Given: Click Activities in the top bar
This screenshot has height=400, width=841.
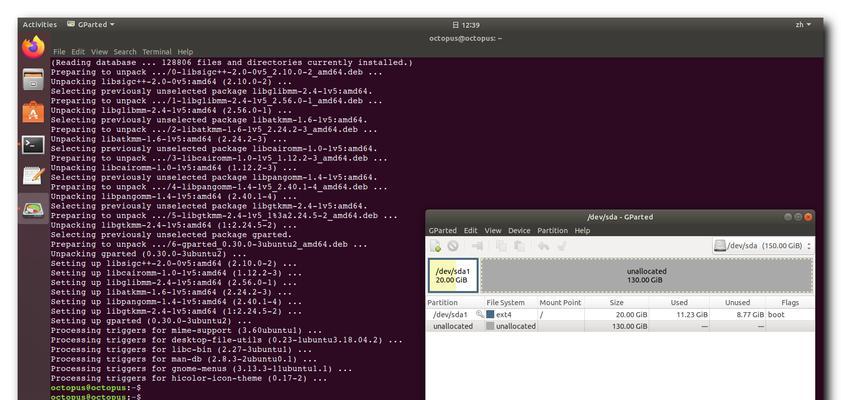Looking at the screenshot, I should (40, 25).
